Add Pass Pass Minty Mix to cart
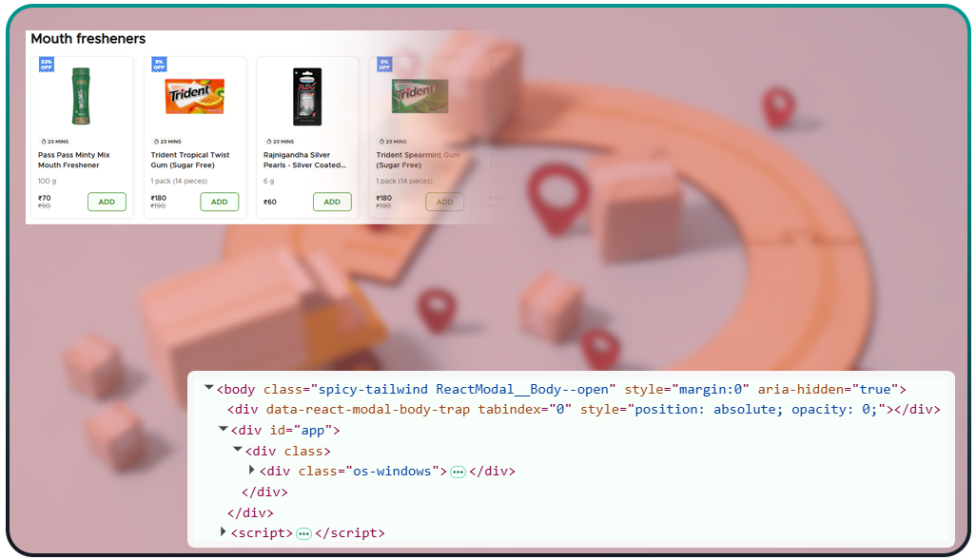976x560 pixels. tap(106, 202)
